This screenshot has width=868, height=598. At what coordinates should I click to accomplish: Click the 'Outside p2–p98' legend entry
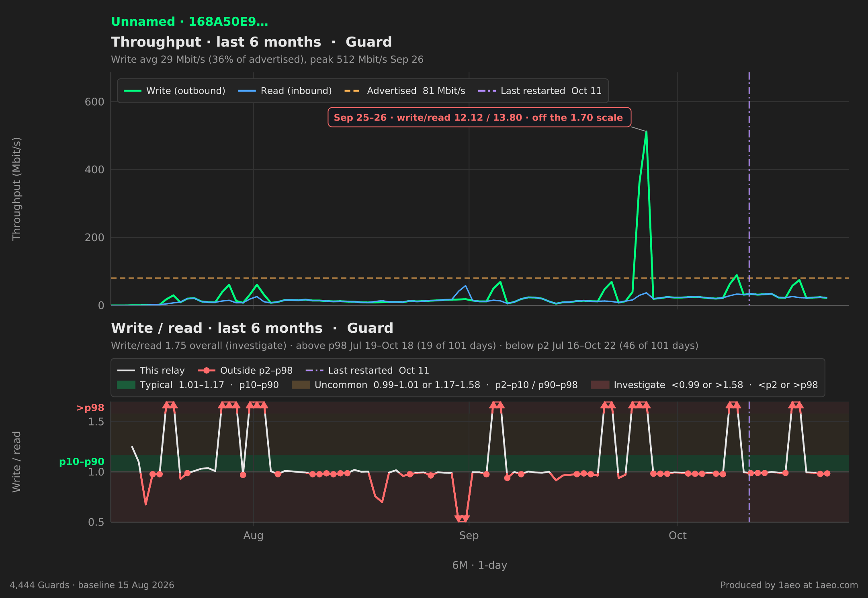coord(245,371)
